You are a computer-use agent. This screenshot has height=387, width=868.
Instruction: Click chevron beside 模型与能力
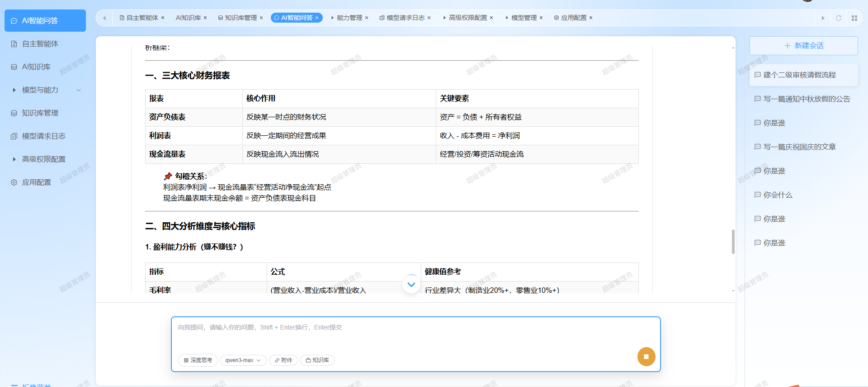pyautogui.click(x=79, y=90)
